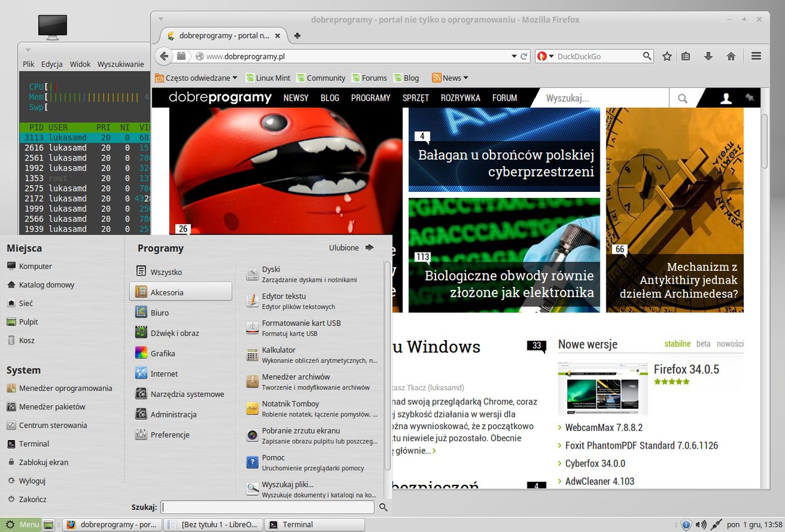Open Firefox downloads arrow
The width and height of the screenshot is (785, 532).
pos(708,56)
